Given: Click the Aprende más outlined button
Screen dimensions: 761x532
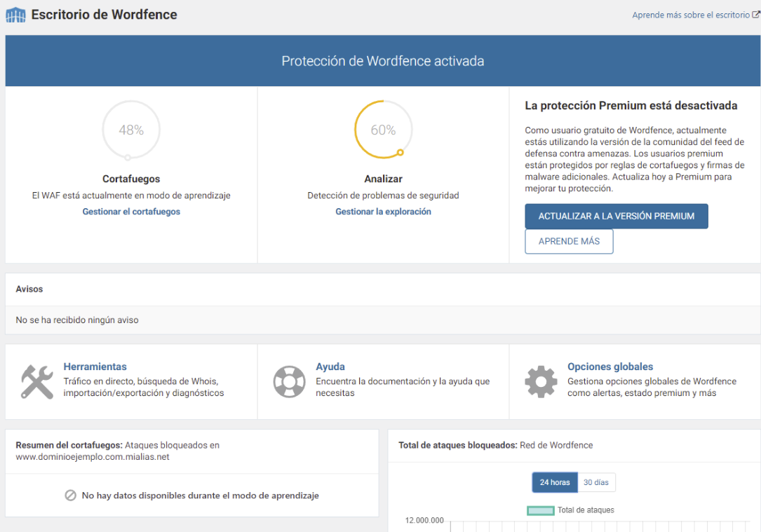Looking at the screenshot, I should click(569, 241).
